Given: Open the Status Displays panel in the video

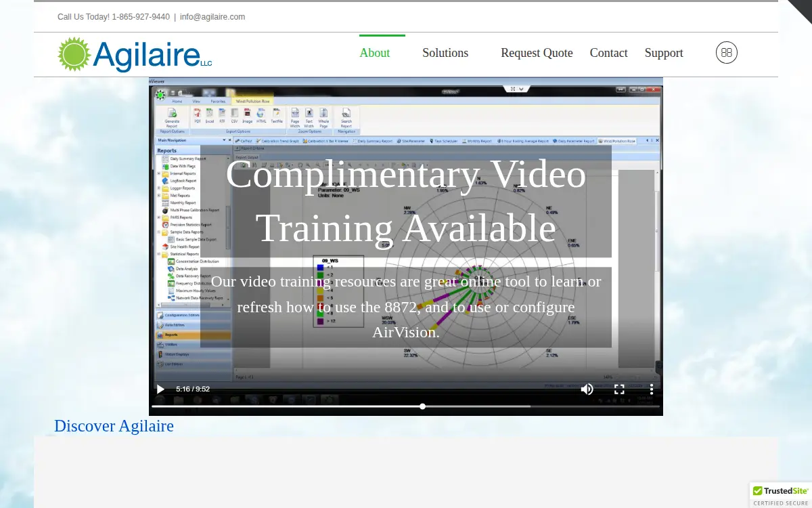Looking at the screenshot, I should (194, 354).
